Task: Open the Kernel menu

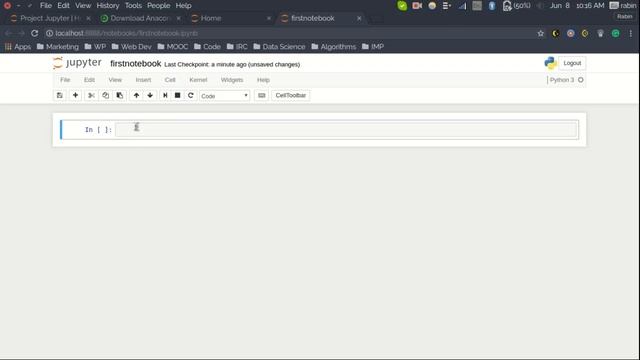Action: 198,80
